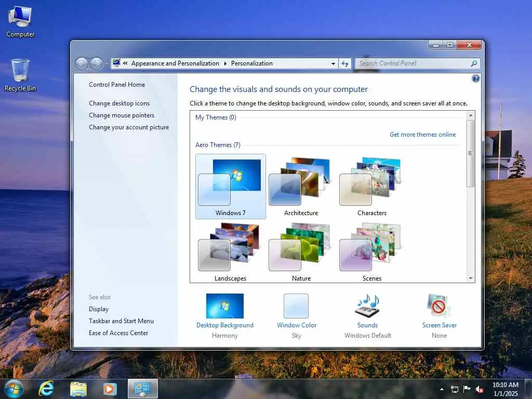Minimize the Personalization window
The image size is (532, 399).
(436, 45)
